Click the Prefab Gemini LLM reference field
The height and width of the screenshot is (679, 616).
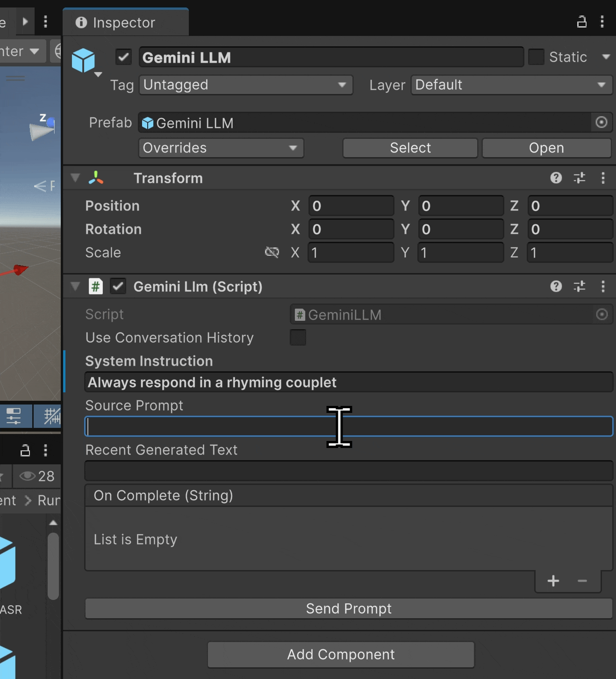click(365, 123)
